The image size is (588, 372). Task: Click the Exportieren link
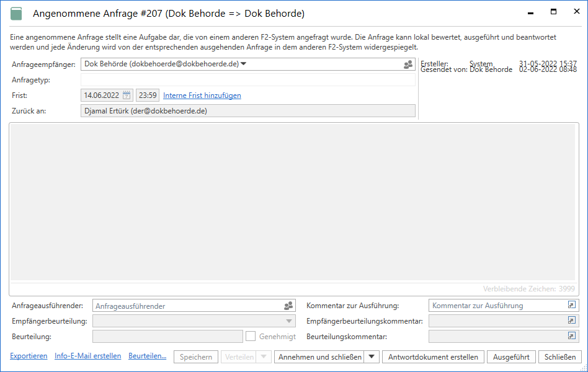tap(29, 356)
